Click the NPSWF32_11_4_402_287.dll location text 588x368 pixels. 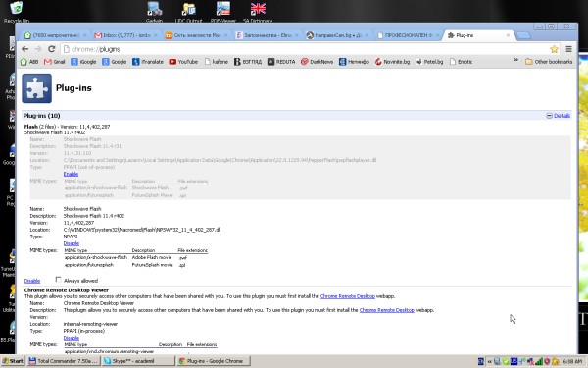point(142,230)
